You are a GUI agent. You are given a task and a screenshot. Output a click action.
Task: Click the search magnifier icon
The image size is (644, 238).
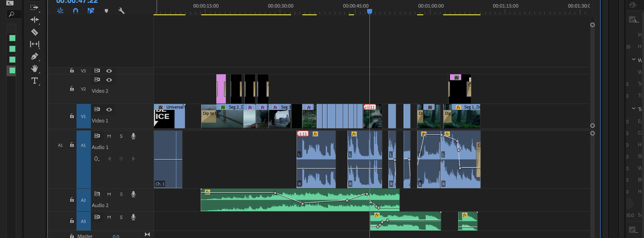[x=11, y=14]
